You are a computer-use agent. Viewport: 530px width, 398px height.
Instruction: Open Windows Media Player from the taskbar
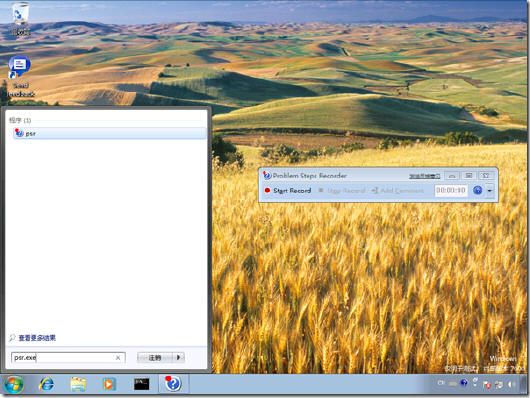point(109,384)
